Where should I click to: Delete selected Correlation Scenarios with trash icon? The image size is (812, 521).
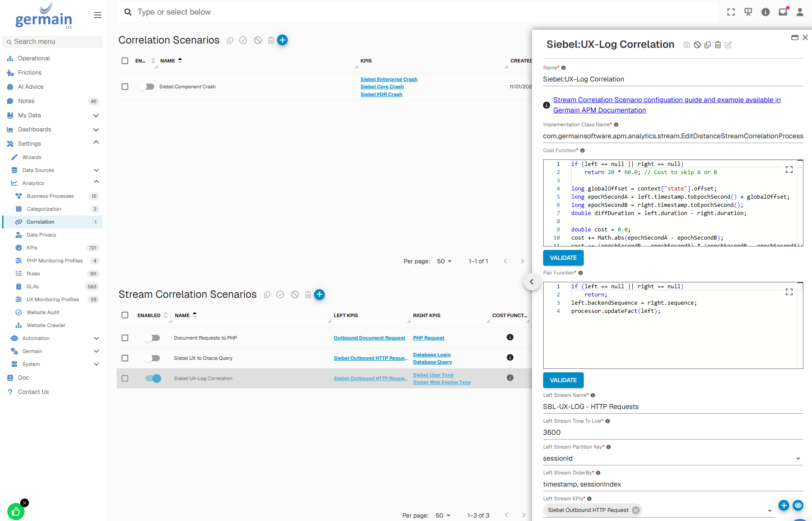(271, 41)
